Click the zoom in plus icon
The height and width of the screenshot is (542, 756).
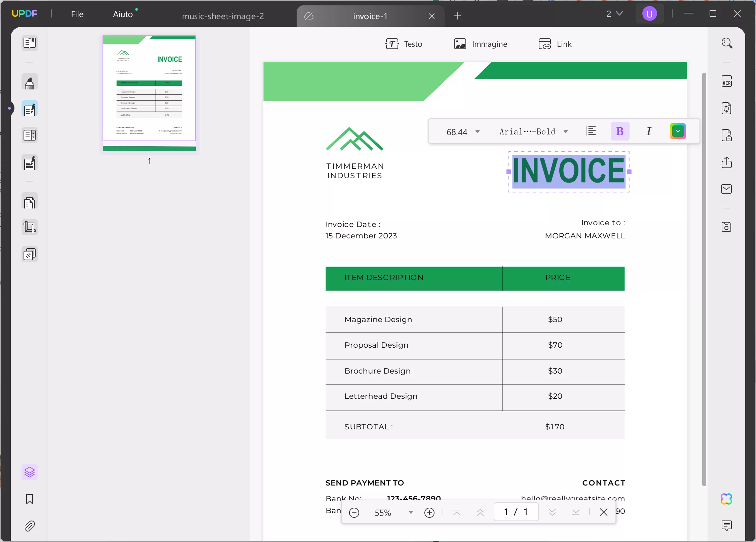pos(429,513)
